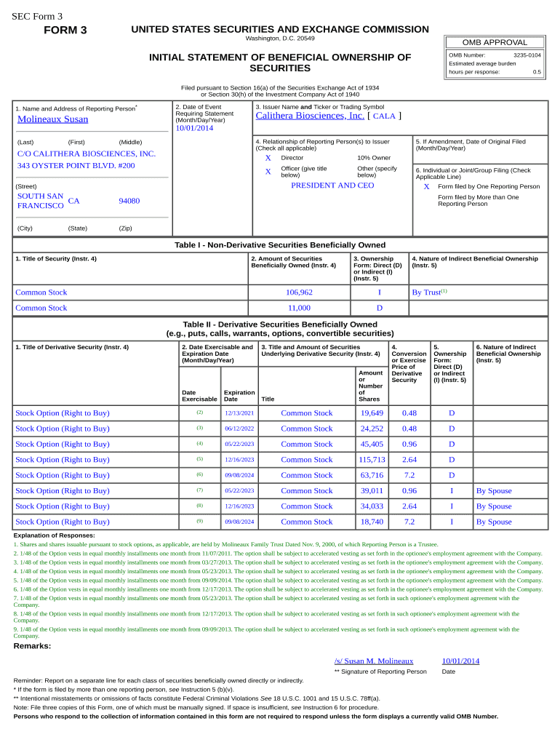Select the 106,962 shares amount in Table I
The height and width of the screenshot is (745, 560).
click(299, 292)
